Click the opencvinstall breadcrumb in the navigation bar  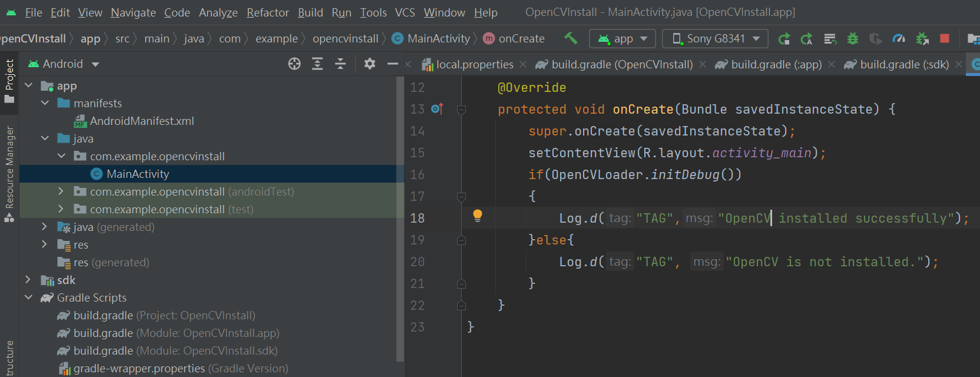(x=346, y=38)
